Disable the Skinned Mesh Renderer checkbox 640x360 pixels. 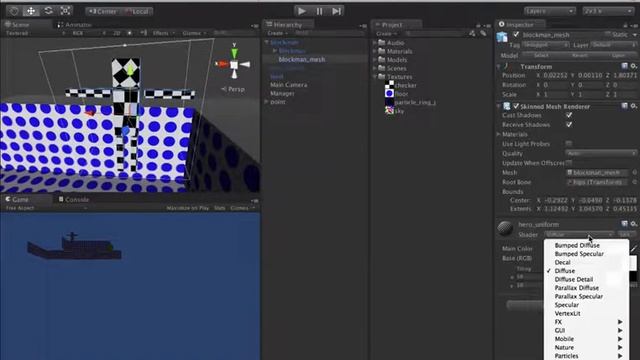516,106
